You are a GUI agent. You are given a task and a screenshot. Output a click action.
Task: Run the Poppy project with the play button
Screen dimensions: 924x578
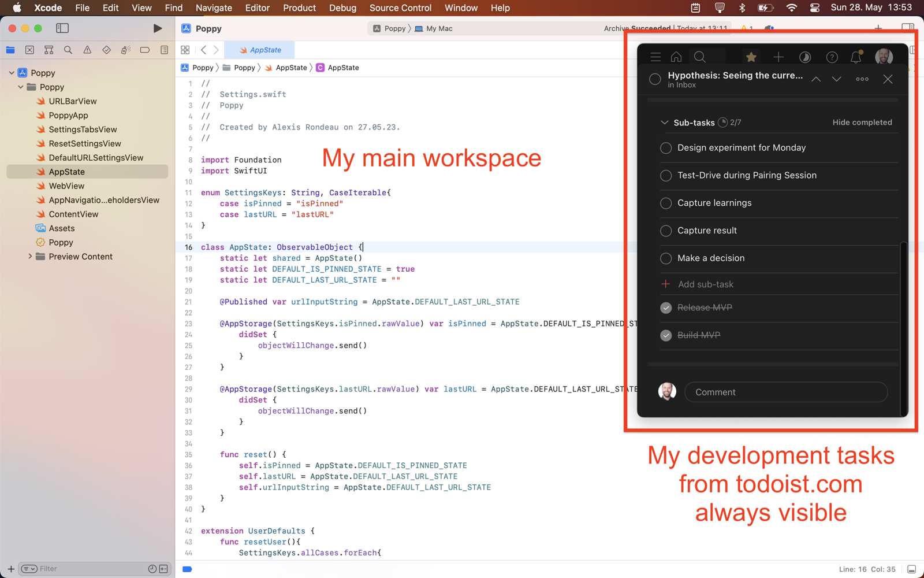click(157, 28)
